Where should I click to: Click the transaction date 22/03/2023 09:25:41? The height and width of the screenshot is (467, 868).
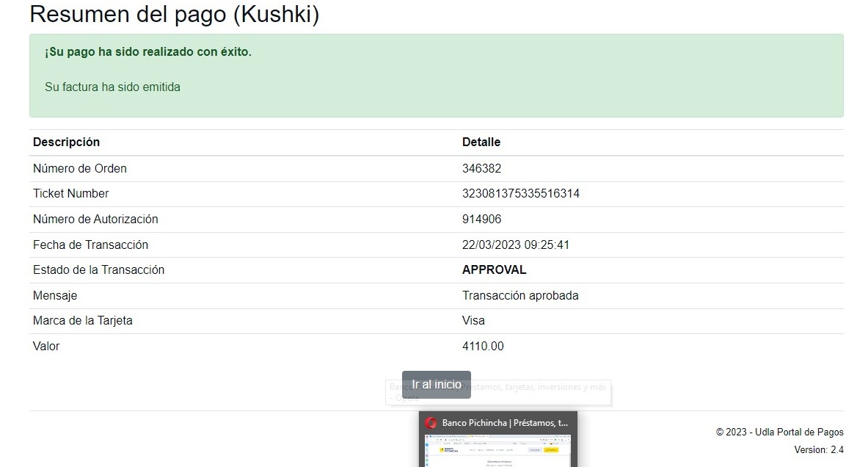coord(515,245)
